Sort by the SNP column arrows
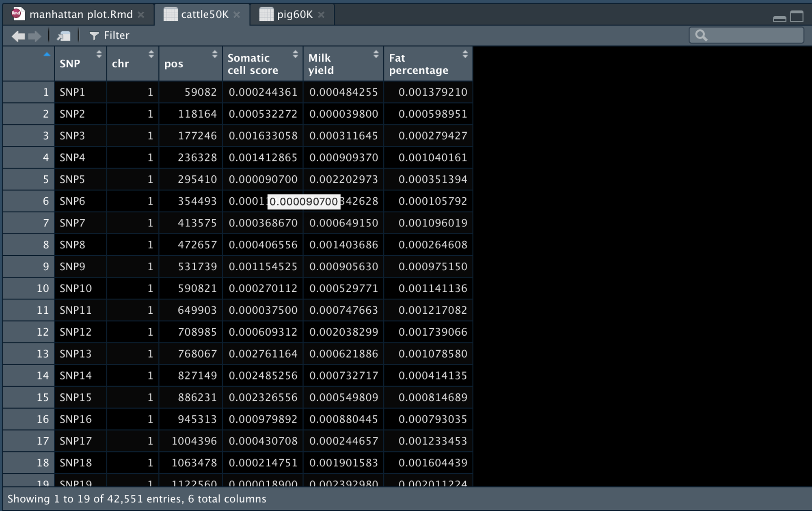The image size is (812, 511). pos(99,54)
